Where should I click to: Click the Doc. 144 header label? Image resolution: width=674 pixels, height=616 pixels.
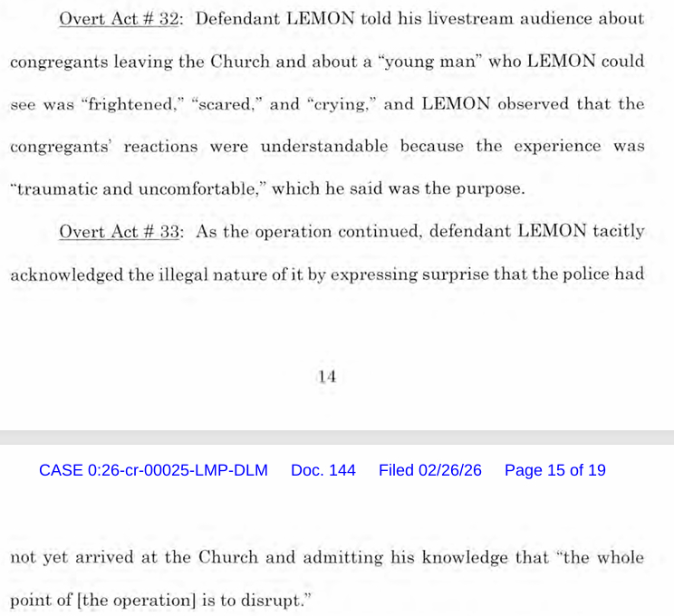click(x=323, y=470)
